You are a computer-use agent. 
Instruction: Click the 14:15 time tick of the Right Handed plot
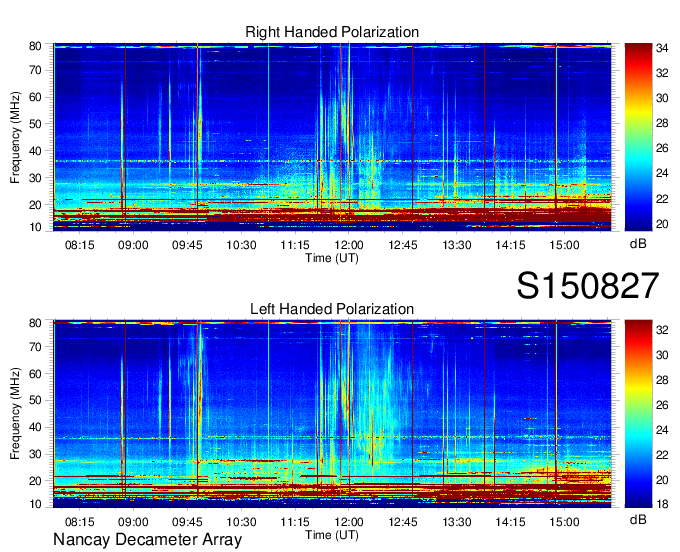[x=510, y=245]
